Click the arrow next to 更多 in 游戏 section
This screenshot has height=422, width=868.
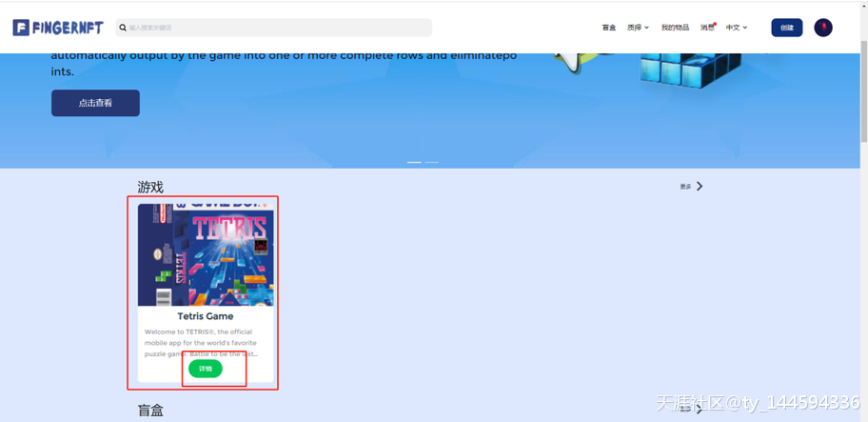700,187
